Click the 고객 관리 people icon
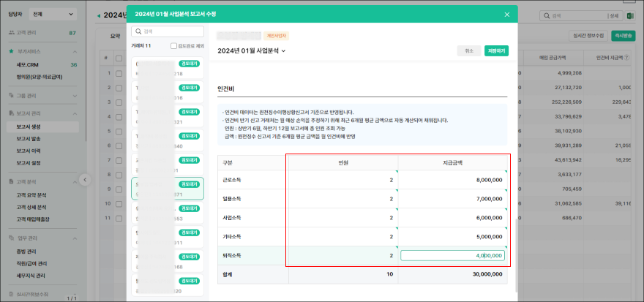The width and height of the screenshot is (644, 302). click(x=11, y=33)
